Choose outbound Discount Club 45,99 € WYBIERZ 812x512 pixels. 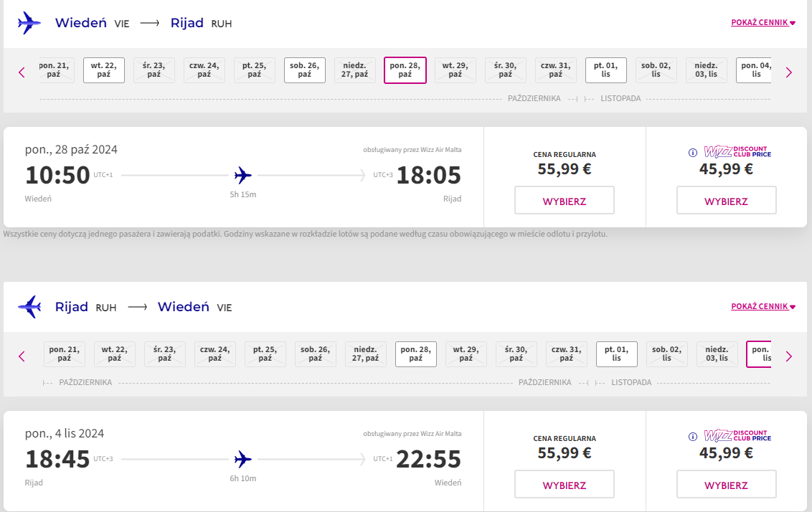(x=726, y=200)
